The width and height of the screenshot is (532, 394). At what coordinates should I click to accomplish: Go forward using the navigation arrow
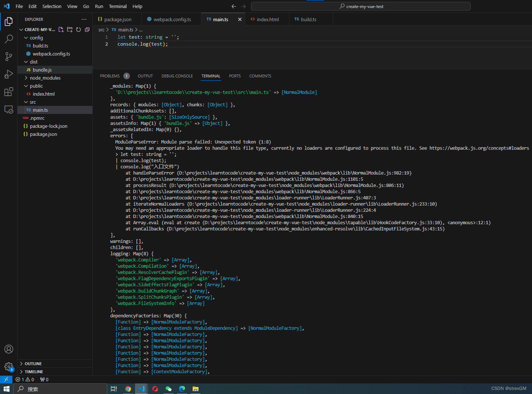(243, 6)
